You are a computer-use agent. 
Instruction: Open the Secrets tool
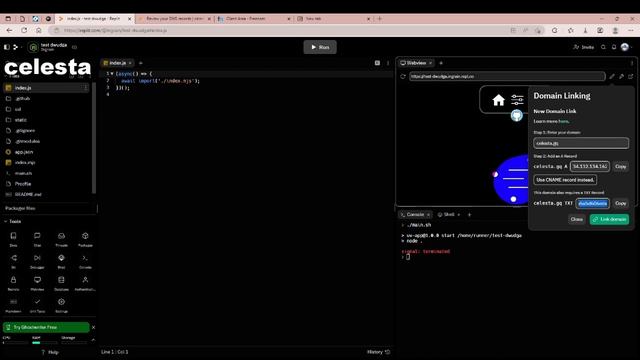coord(13,283)
